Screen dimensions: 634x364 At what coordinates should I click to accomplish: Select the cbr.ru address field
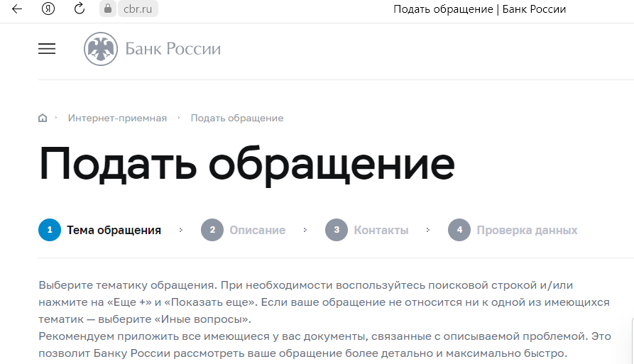pyautogui.click(x=138, y=9)
